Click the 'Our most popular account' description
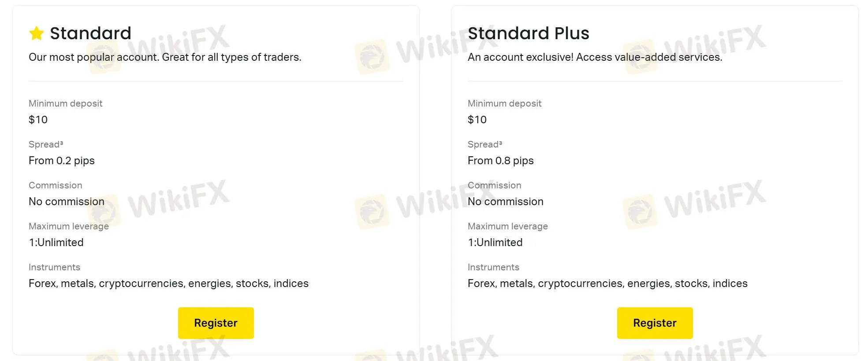 tap(165, 57)
